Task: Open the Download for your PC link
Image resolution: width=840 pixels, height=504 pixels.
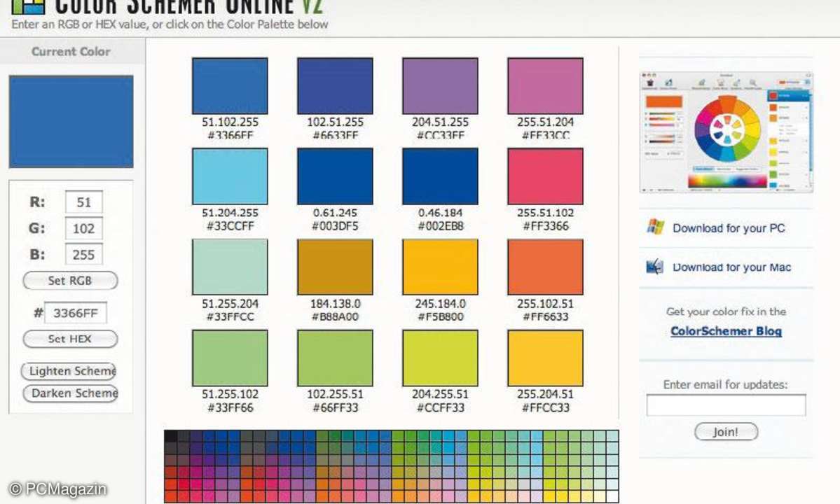Action: coord(729,228)
